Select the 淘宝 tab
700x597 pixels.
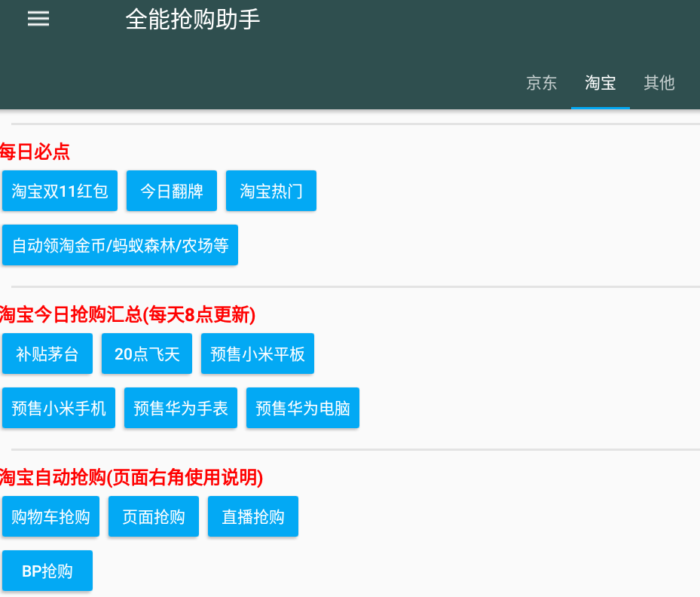[x=600, y=83]
